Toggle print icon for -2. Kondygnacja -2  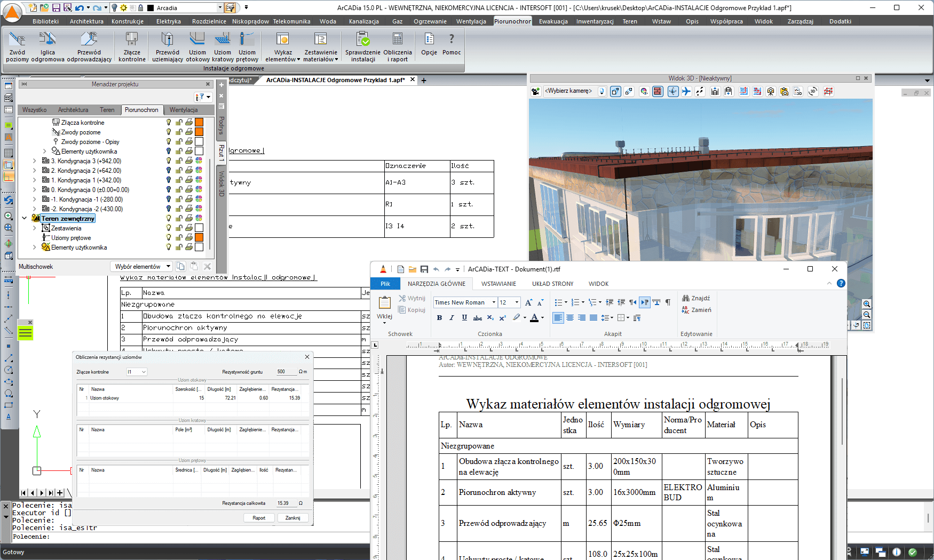click(189, 209)
